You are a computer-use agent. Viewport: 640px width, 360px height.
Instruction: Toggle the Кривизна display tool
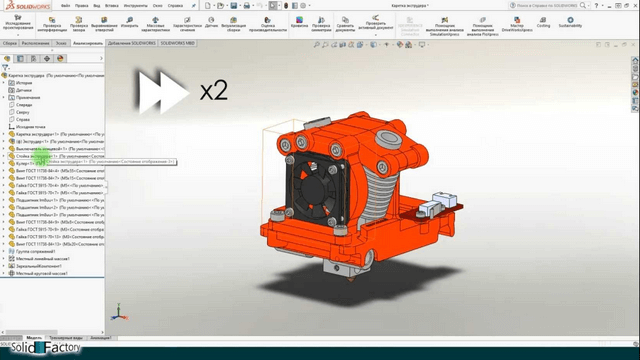[x=299, y=22]
